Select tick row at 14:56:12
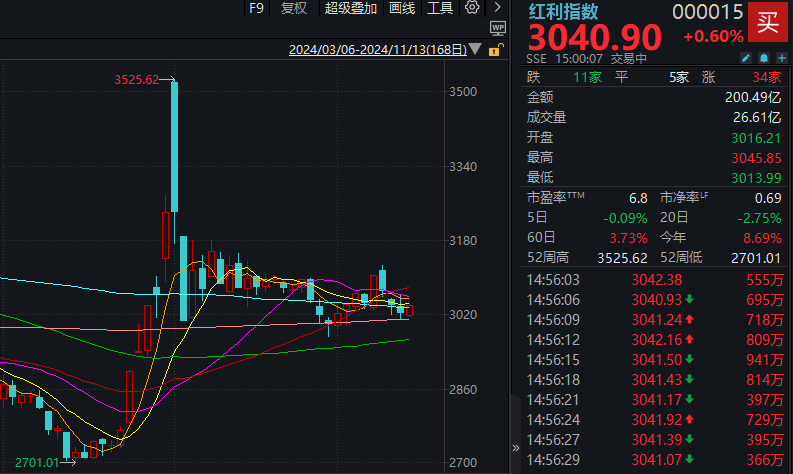Viewport: 793px width, 474px height. (x=655, y=340)
